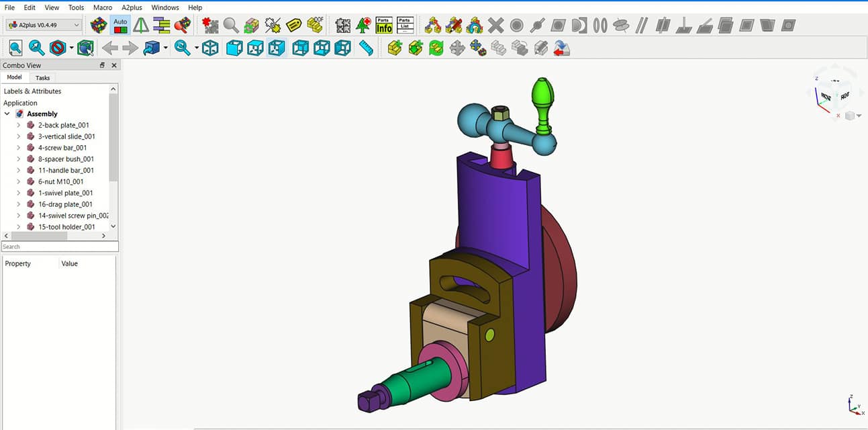Open the draw style dropdown arrow
The width and height of the screenshot is (868, 430).
pyautogui.click(x=71, y=48)
